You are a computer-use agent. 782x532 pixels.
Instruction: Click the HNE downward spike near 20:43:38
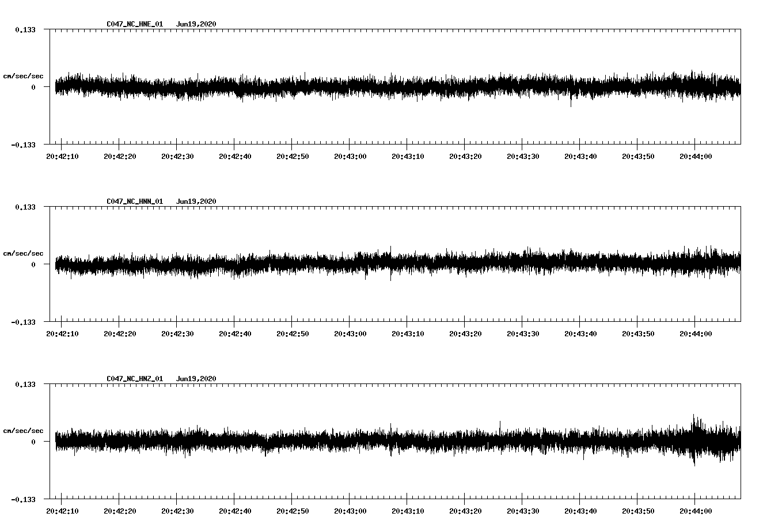click(571, 99)
